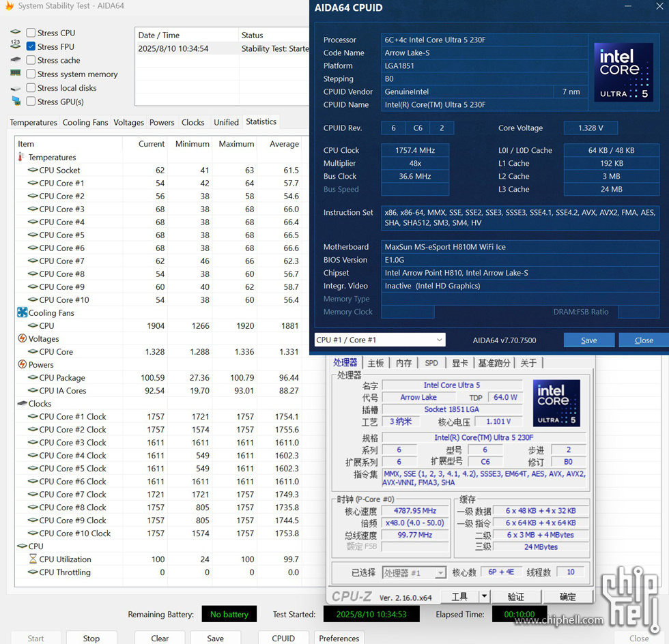The image size is (669, 644).
Task: Click Save in the System Stability Test window
Action: tap(216, 638)
